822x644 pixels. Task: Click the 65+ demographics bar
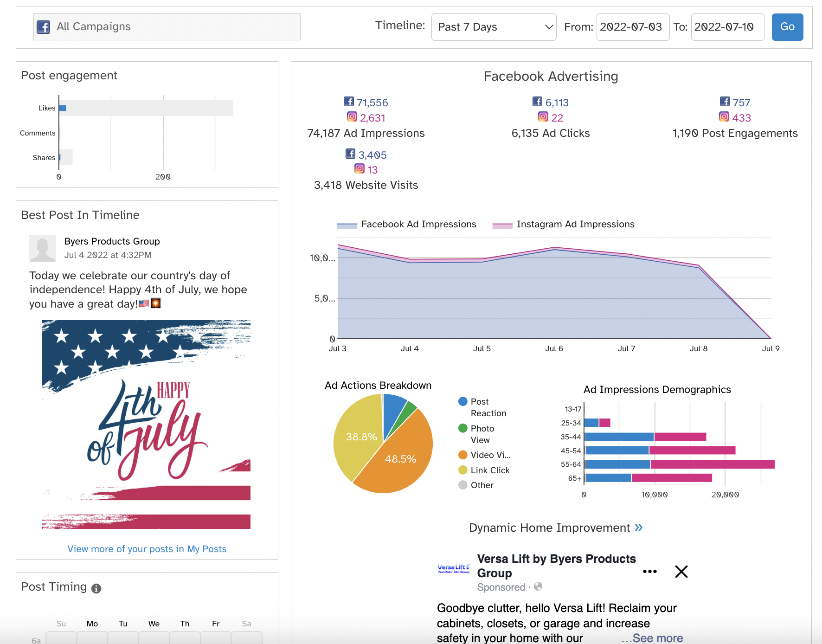649,478
